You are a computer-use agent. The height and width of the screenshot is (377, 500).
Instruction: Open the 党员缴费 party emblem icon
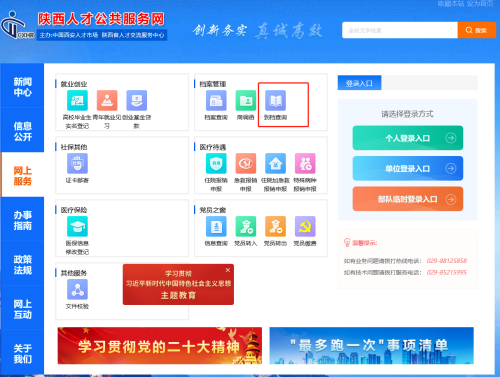click(x=305, y=226)
